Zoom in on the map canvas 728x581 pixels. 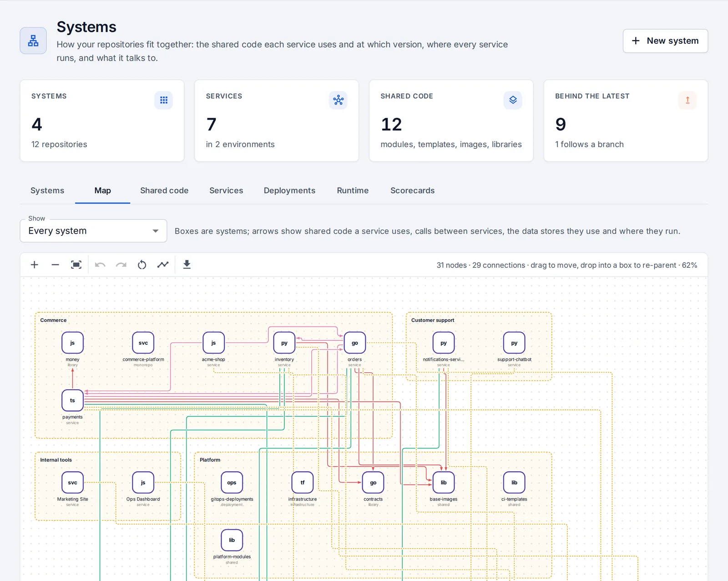point(34,265)
